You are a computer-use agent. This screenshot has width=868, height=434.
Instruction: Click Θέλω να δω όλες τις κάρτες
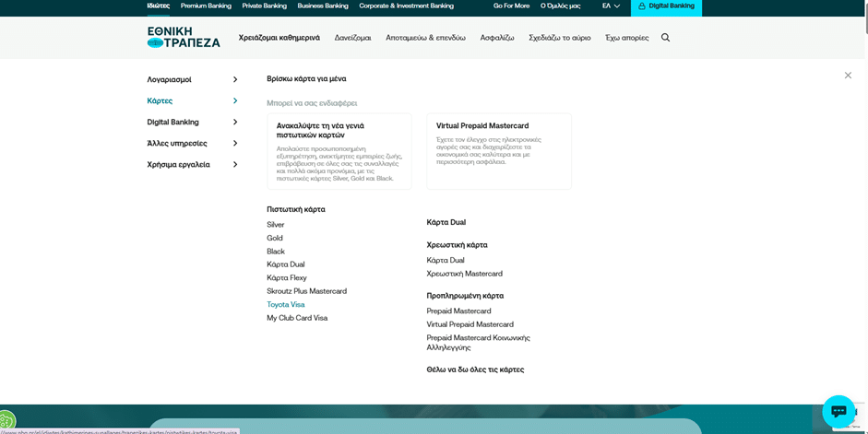(475, 369)
